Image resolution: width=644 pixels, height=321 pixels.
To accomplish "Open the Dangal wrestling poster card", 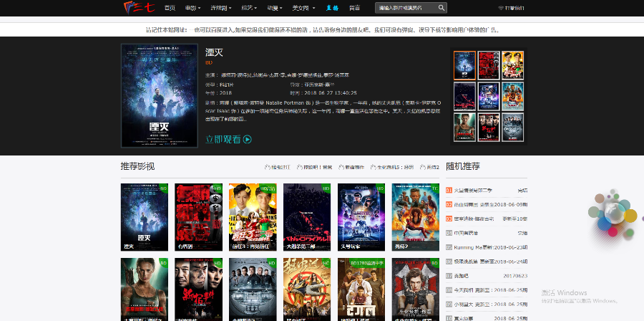I will (361, 289).
